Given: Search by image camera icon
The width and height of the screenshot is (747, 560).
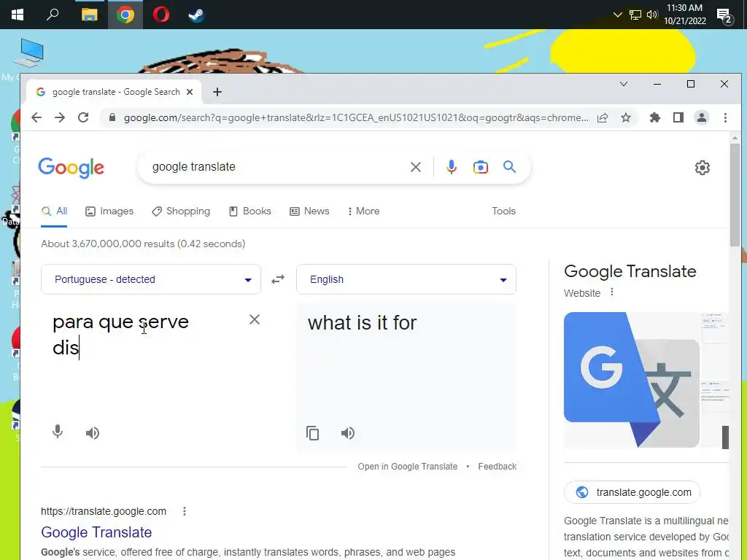Looking at the screenshot, I should [480, 167].
